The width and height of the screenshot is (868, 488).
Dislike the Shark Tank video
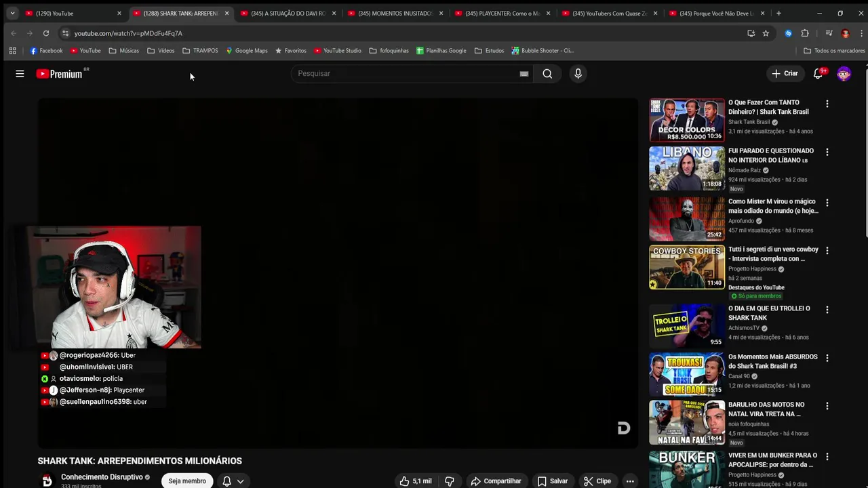[449, 481]
